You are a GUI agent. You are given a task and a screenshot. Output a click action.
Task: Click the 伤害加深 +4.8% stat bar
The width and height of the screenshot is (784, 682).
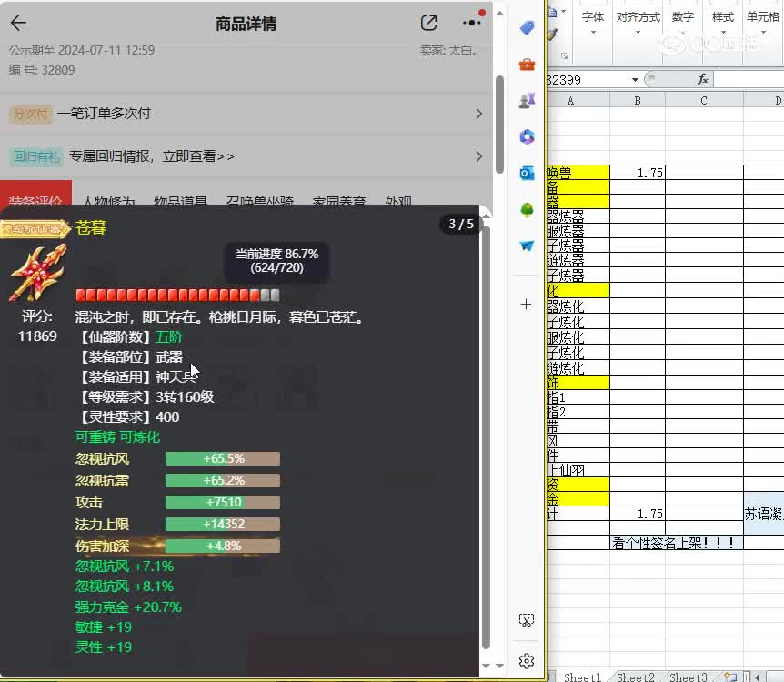point(223,546)
